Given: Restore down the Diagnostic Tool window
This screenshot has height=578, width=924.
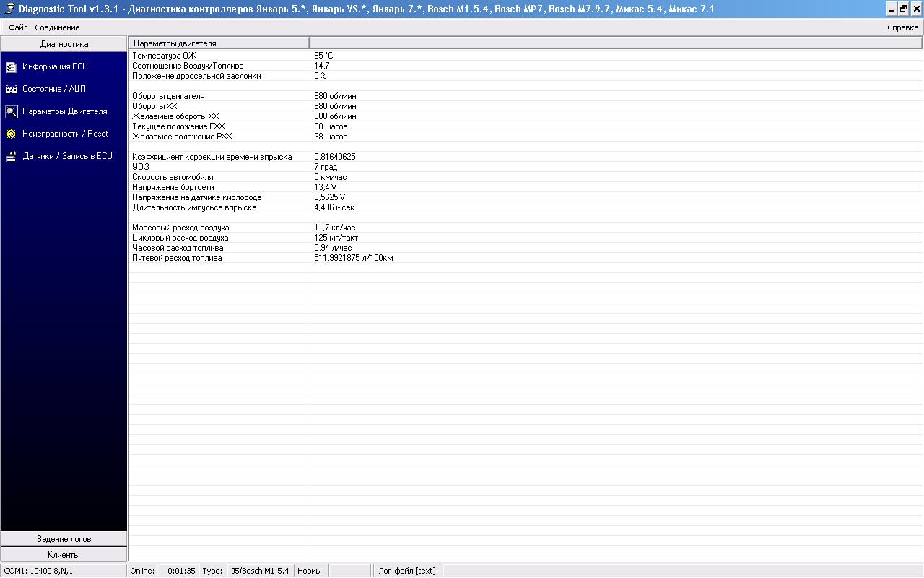Looking at the screenshot, I should coord(903,9).
